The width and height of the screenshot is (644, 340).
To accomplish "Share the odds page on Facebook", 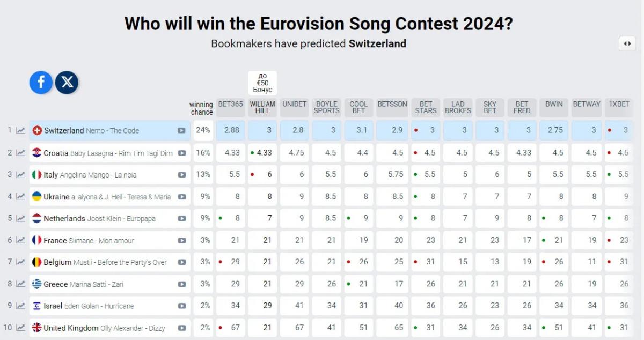I will point(41,83).
